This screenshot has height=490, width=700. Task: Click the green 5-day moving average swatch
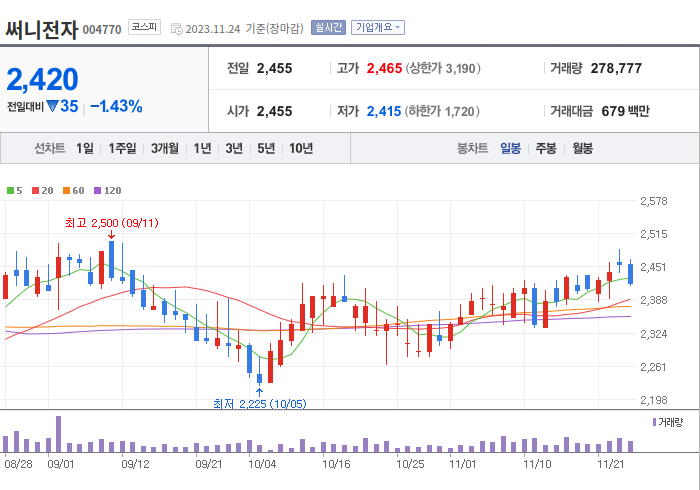click(x=10, y=191)
